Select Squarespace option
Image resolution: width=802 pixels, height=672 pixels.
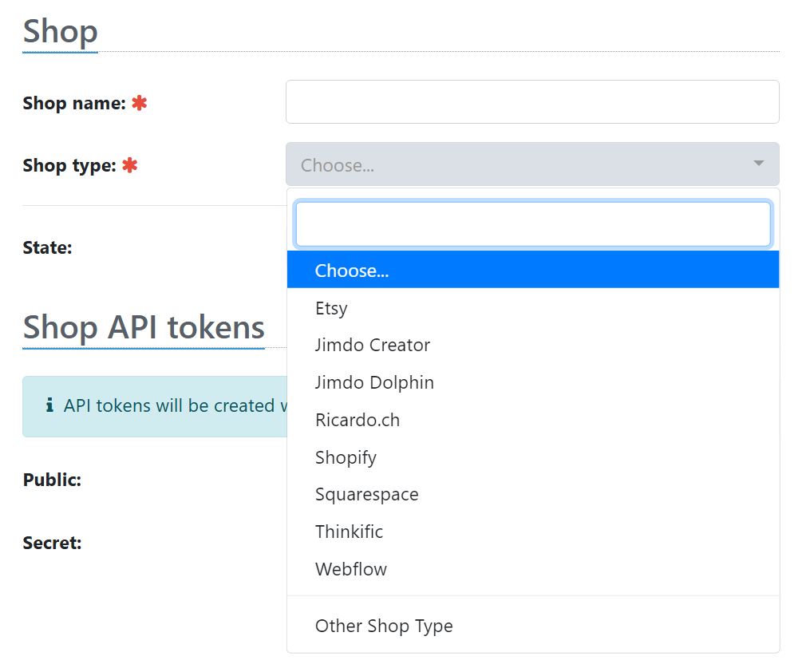533,495
